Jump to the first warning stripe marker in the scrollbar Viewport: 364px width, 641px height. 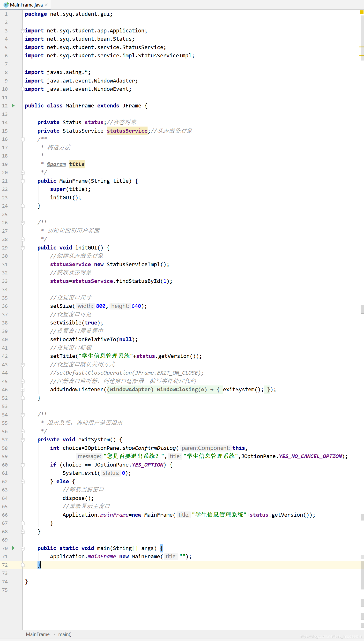362,47
